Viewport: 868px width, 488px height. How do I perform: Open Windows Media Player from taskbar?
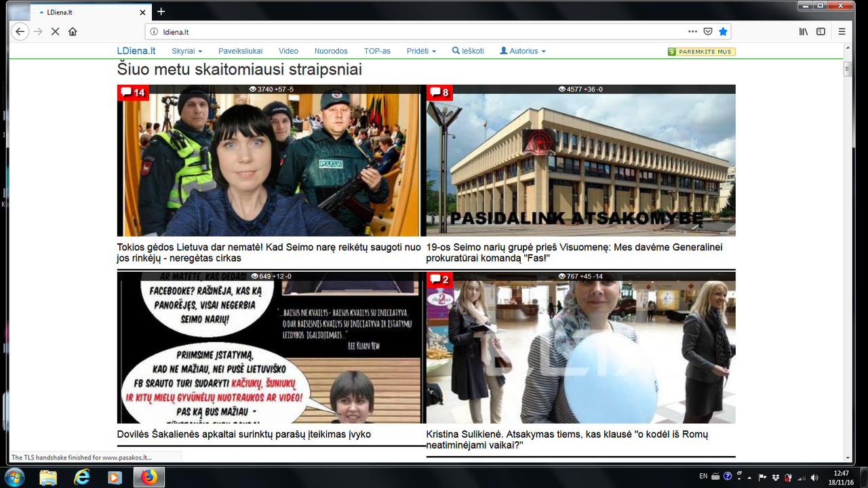115,478
